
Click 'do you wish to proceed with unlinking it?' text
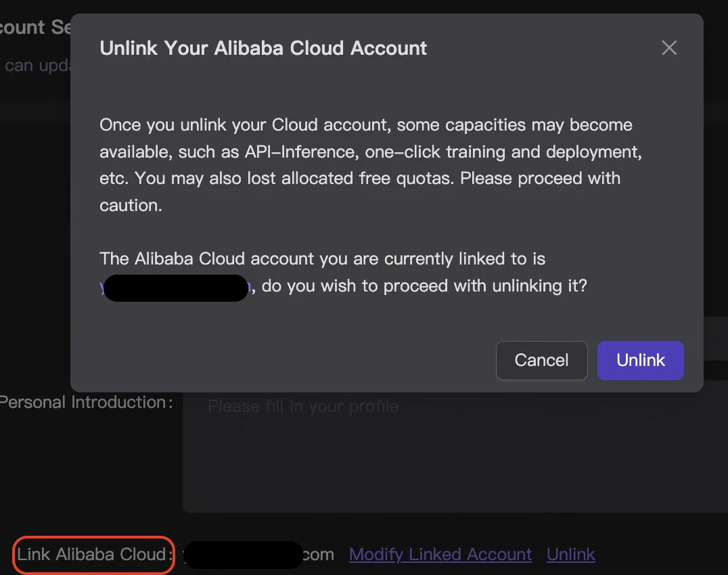tap(424, 286)
